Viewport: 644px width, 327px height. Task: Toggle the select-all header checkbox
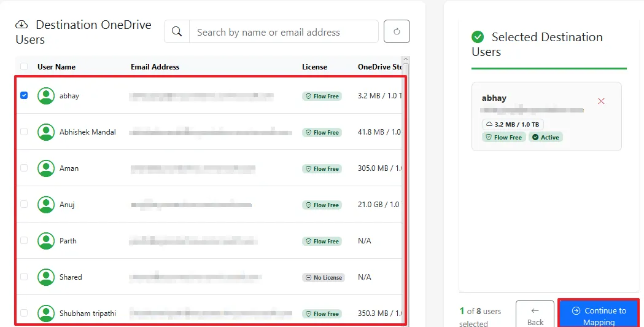coord(24,66)
